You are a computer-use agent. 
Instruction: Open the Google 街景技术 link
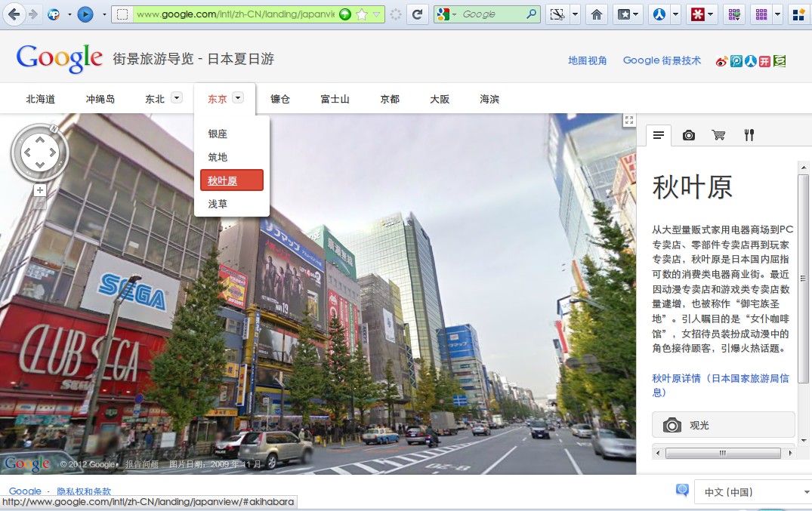click(x=662, y=60)
